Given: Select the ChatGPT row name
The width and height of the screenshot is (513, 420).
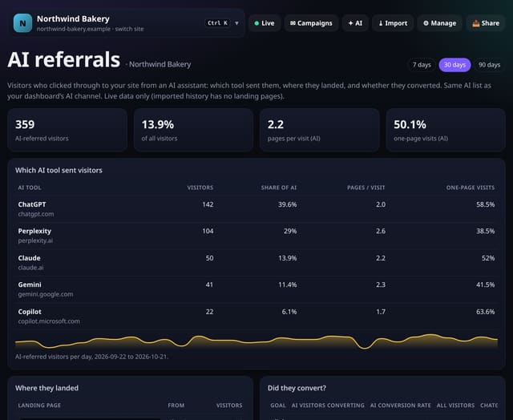Looking at the screenshot, I should [32, 204].
